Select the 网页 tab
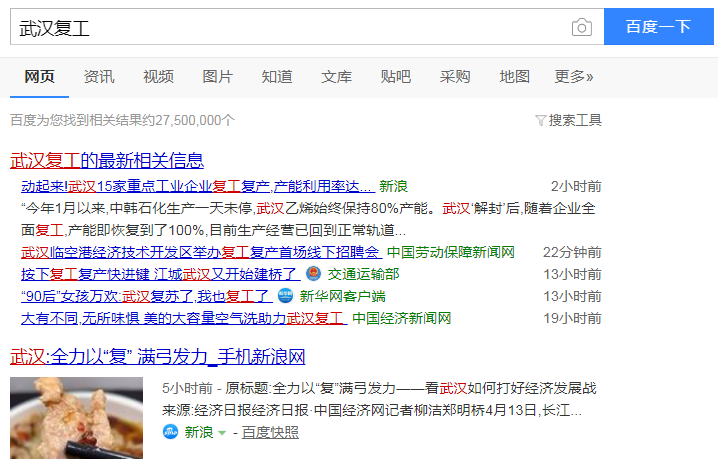The image size is (718, 466). coord(39,76)
